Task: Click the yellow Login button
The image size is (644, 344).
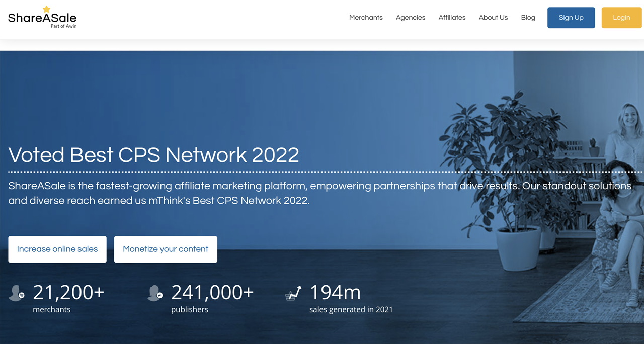Action: coord(621,18)
